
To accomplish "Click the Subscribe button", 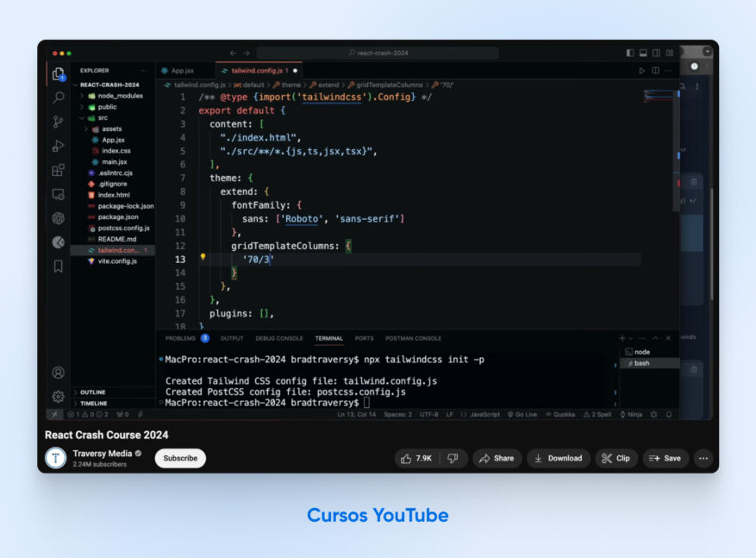I will click(179, 458).
